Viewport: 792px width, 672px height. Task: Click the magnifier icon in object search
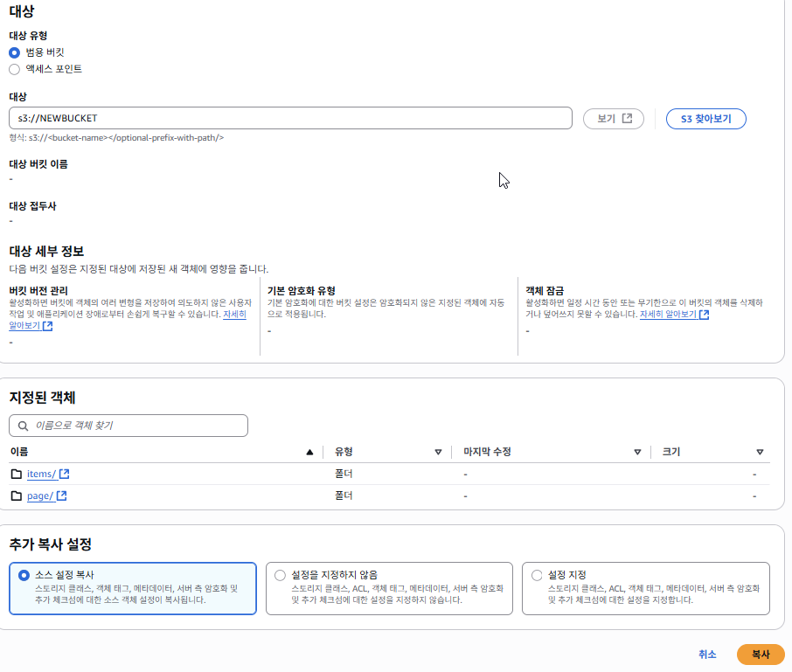point(23,426)
